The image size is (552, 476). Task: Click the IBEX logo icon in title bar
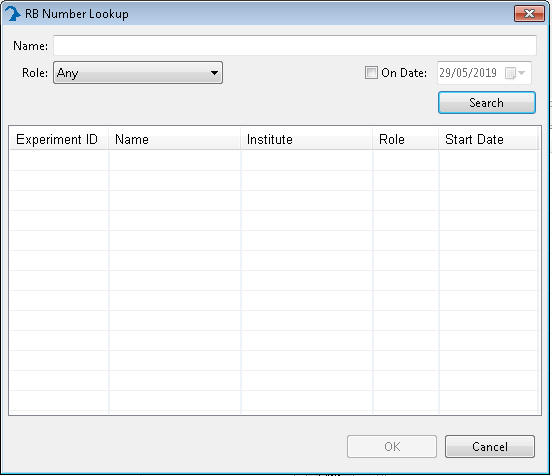[x=13, y=14]
